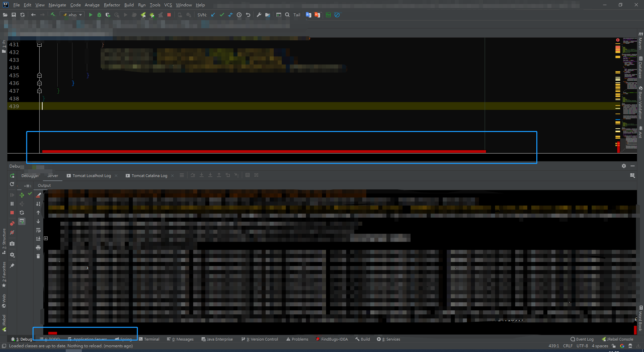Close the Tomcat Catalina Log tab

[x=172, y=176]
